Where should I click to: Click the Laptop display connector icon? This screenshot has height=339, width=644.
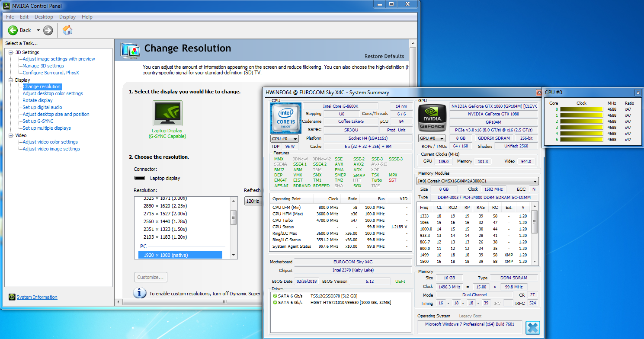[140, 178]
